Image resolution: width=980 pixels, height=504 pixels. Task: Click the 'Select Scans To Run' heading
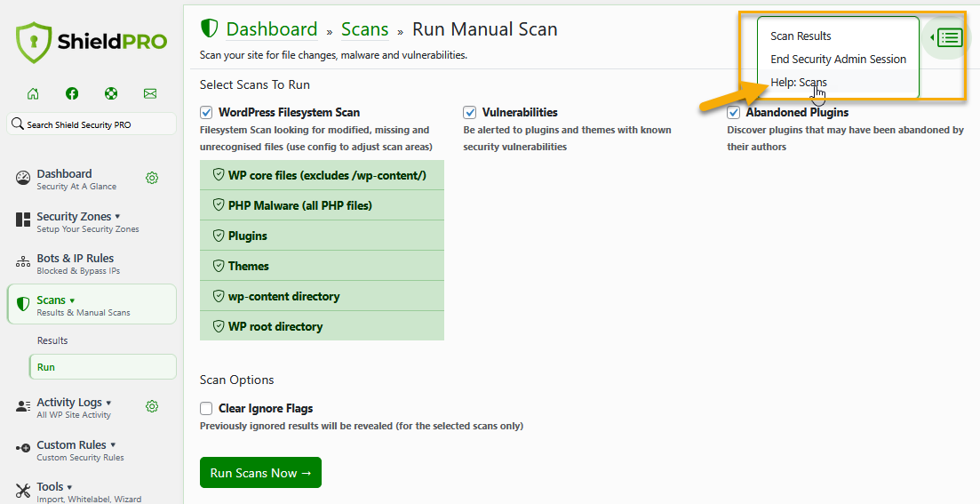(255, 84)
